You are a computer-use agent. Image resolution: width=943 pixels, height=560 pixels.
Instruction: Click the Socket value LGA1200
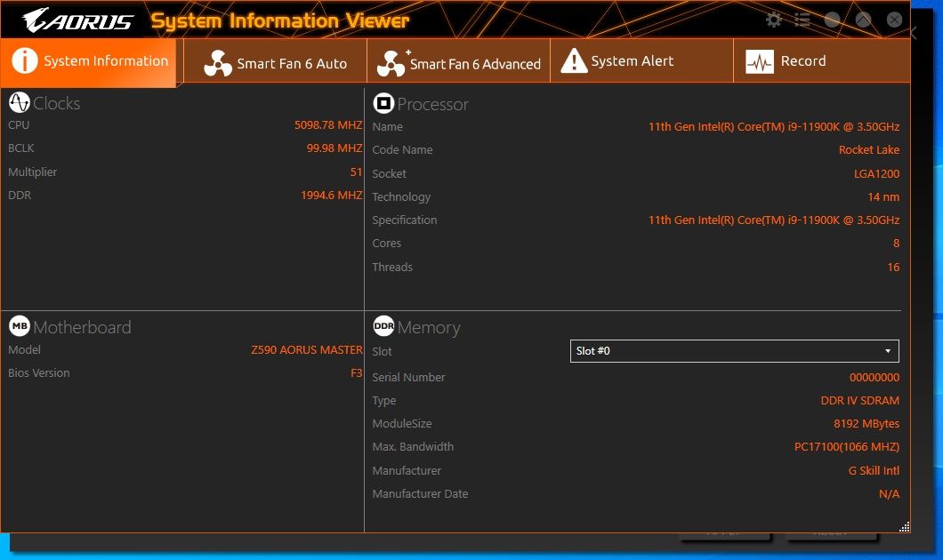point(877,173)
